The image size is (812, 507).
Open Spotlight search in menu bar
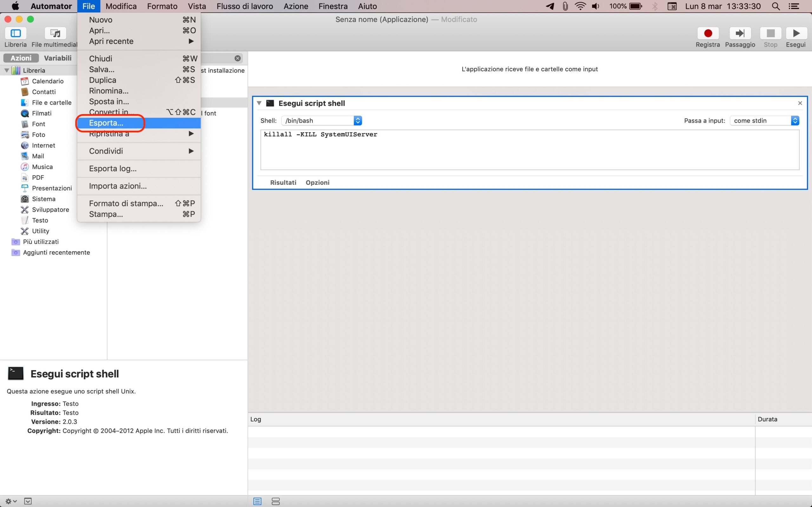(x=776, y=6)
